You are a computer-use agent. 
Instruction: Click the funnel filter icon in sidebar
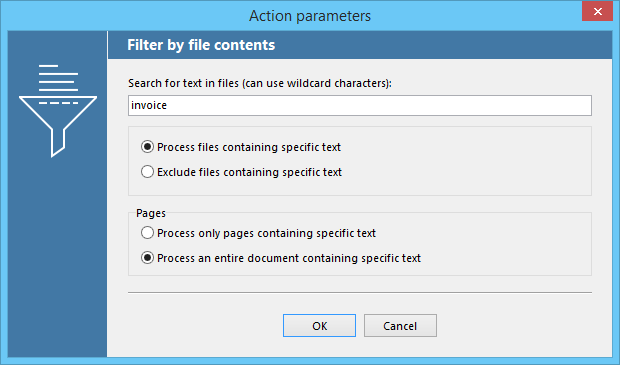[x=58, y=126]
